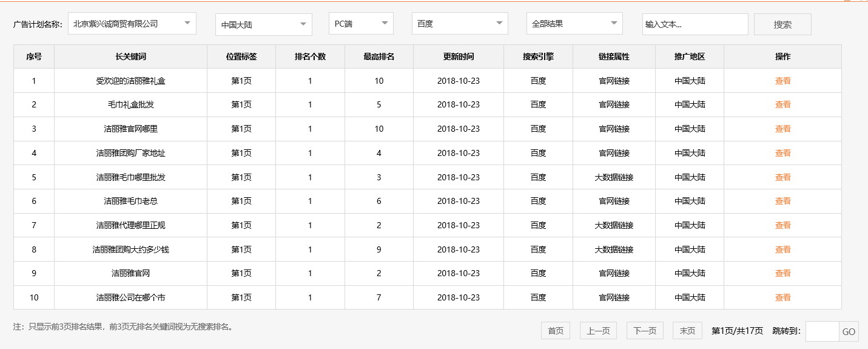
Task: Select keyword 受欢迎的洁丽雅礼盒
Action: click(x=131, y=81)
